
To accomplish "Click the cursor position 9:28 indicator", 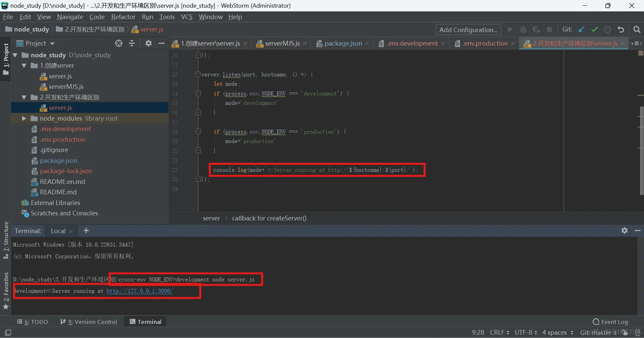I will [478, 332].
